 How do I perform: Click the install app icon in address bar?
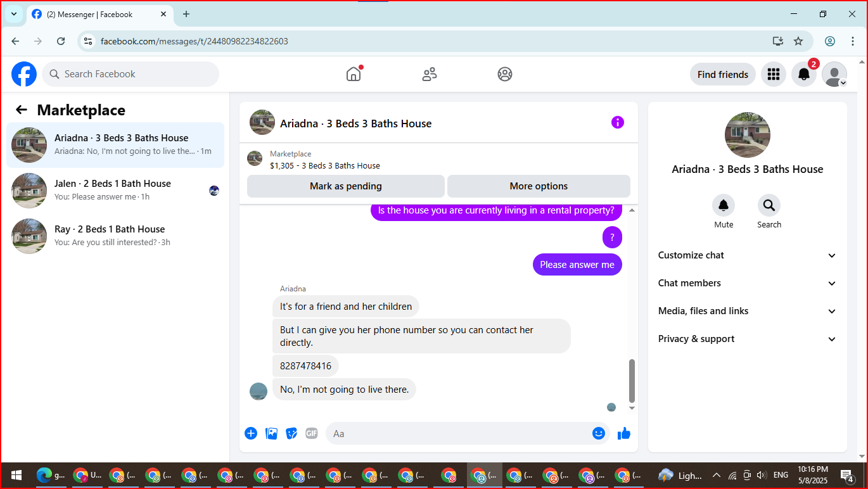(778, 41)
